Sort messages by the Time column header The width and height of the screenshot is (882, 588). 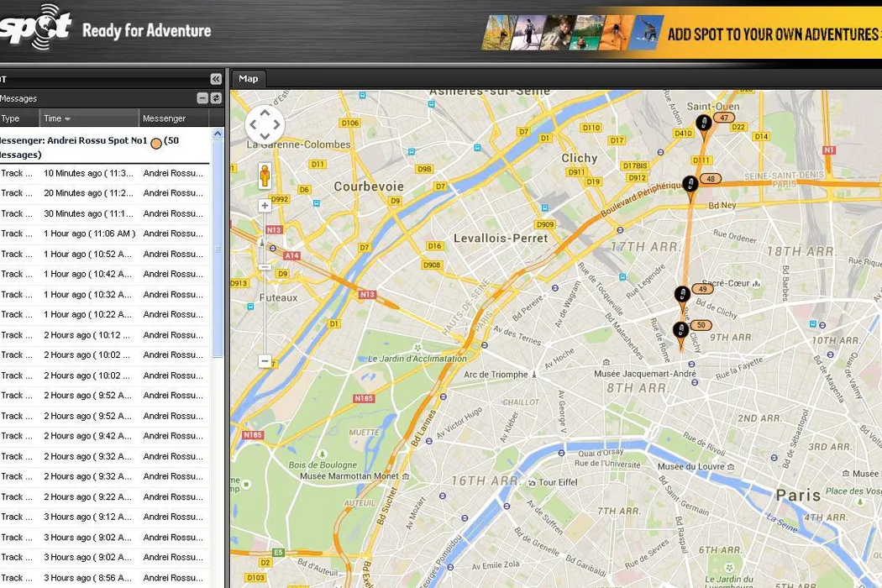click(90, 118)
